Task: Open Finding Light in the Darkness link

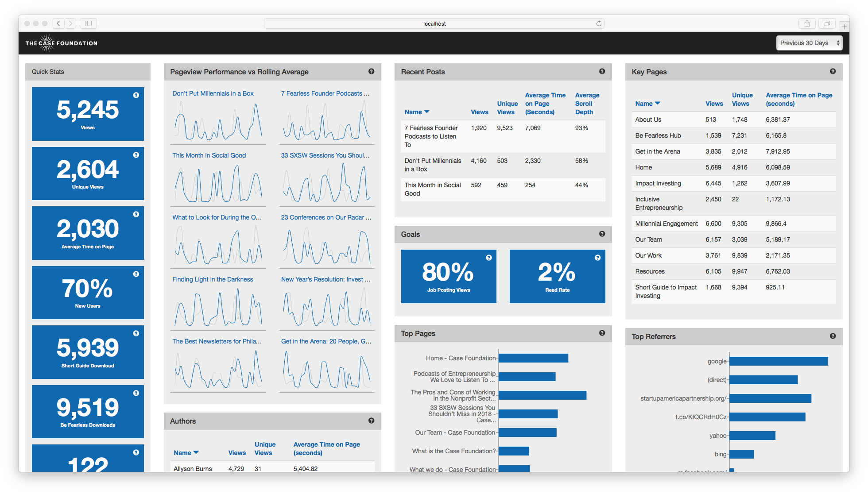Action: (213, 279)
